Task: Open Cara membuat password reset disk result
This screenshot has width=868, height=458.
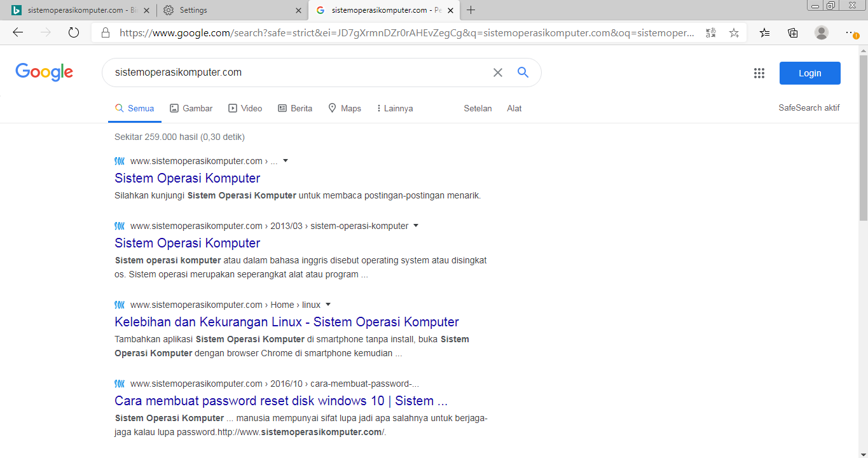Action: click(x=282, y=401)
